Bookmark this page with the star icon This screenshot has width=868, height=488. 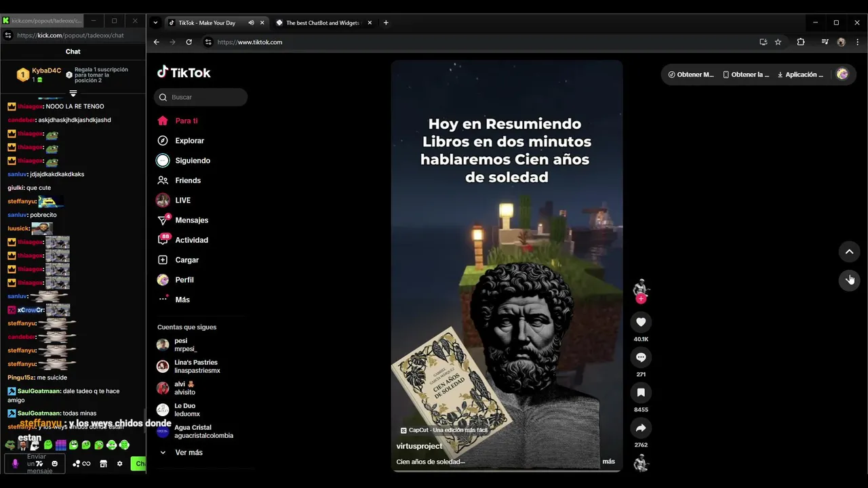pyautogui.click(x=778, y=42)
